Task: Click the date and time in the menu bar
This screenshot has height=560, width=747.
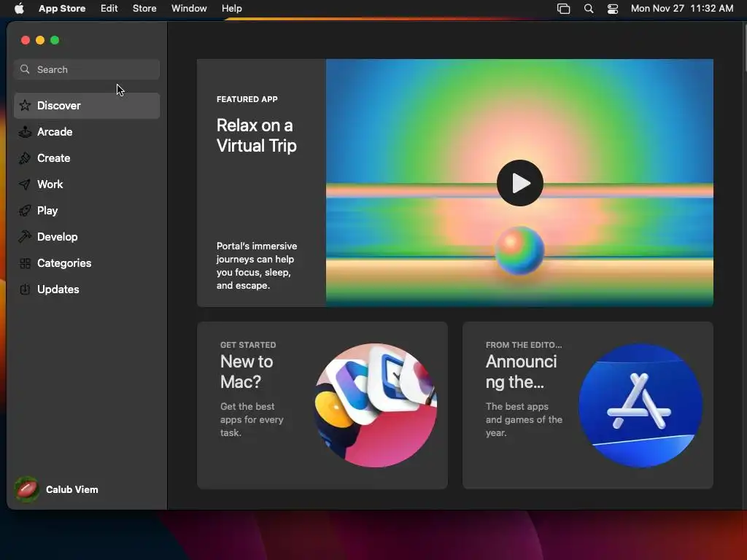Action: [682, 9]
